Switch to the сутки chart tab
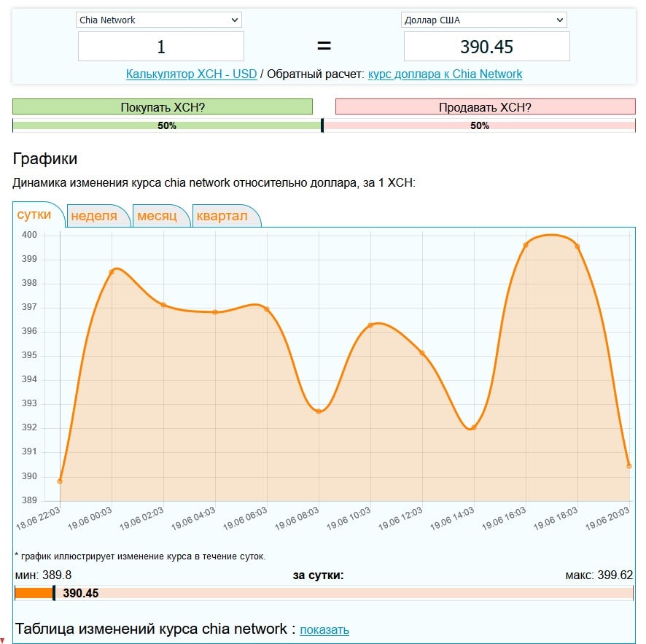The height and width of the screenshot is (644, 646). click(34, 214)
